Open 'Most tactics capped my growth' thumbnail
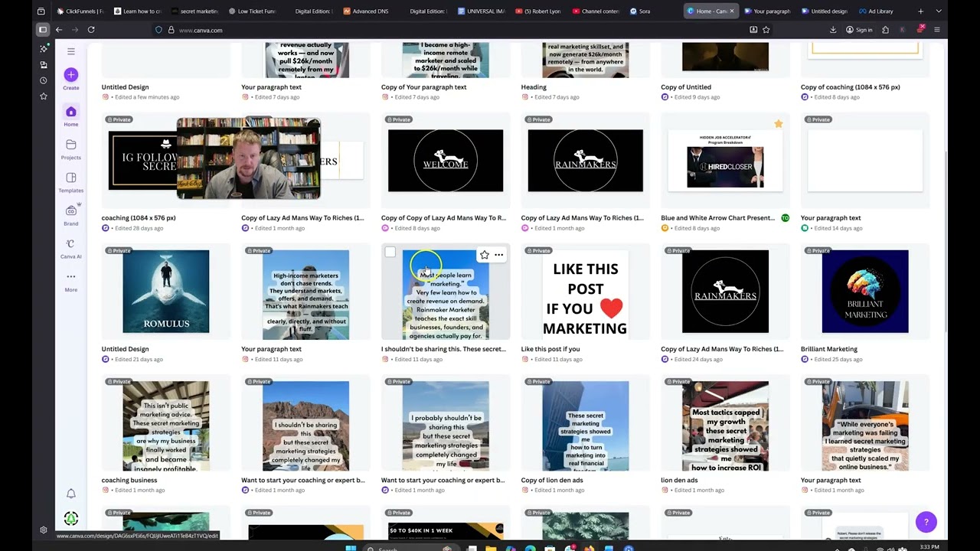 (725, 426)
